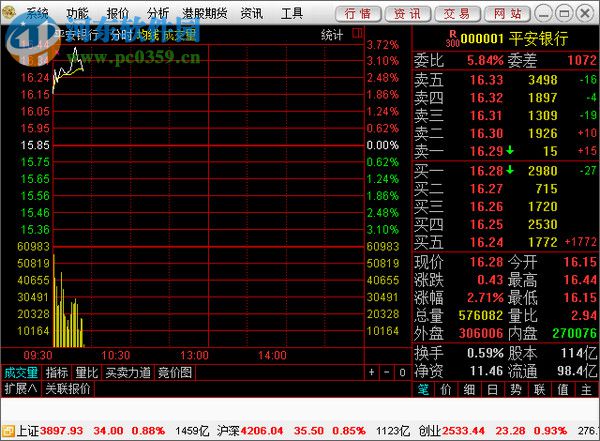Click the 沪深 index 4206.04 in status bar
The height and width of the screenshot is (441, 600).
point(261,431)
